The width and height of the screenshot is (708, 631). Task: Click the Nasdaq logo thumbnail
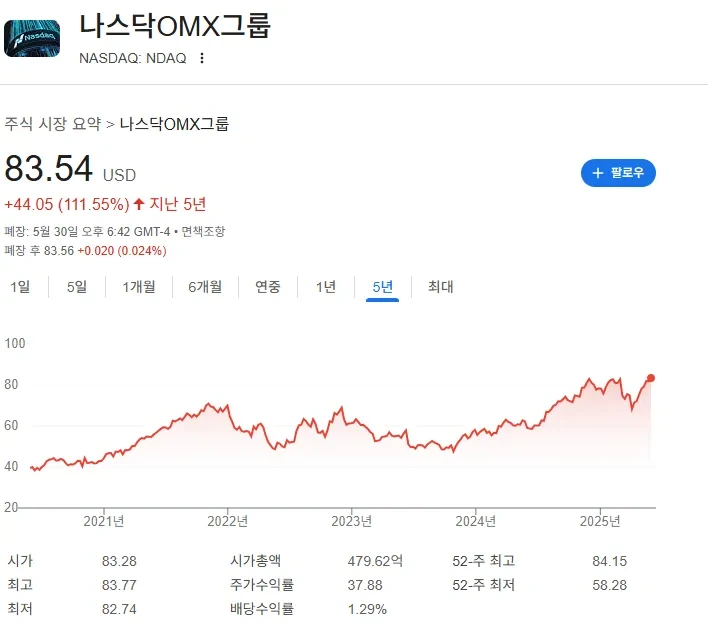[x=32, y=38]
